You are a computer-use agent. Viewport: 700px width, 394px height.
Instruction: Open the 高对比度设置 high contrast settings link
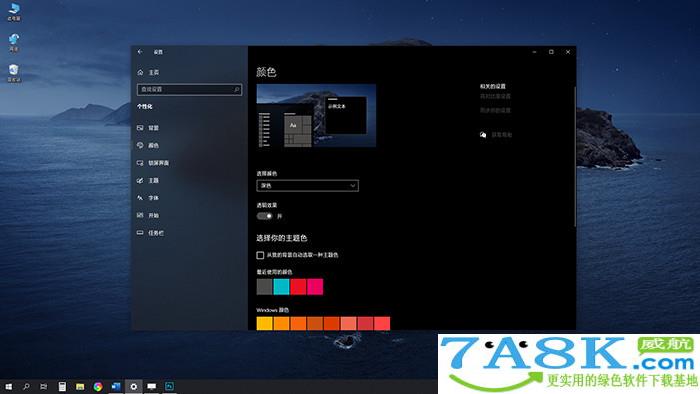(x=495, y=96)
